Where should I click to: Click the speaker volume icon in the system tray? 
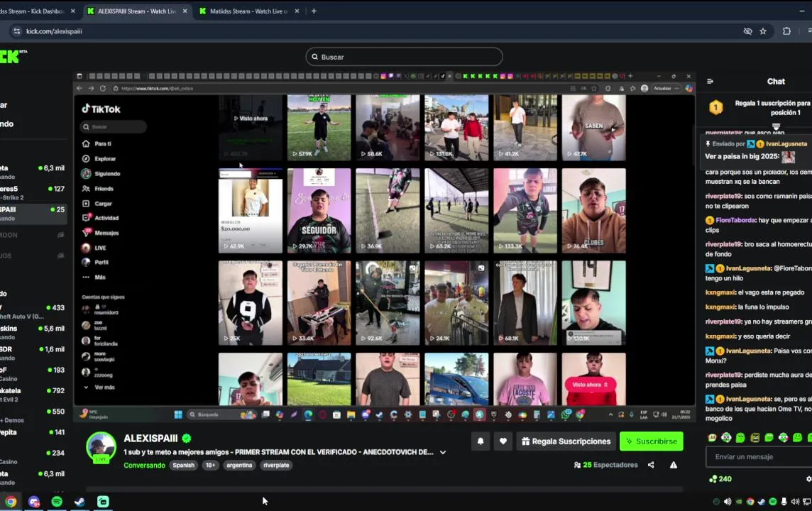coord(795,501)
